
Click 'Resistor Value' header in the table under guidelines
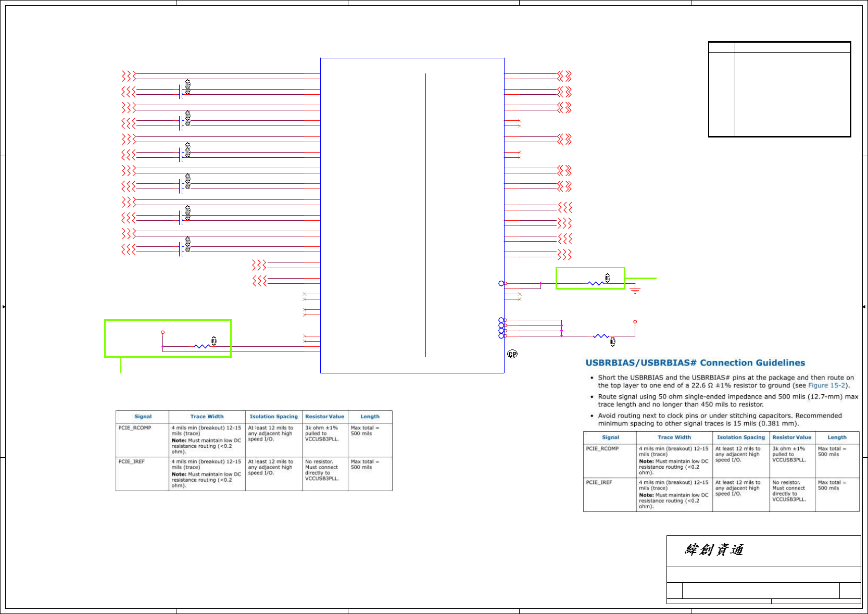point(792,437)
